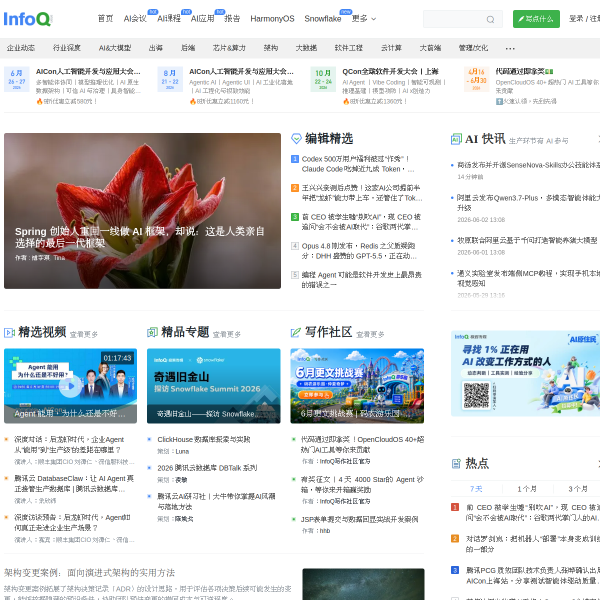600x600 pixels.
Task: Switch 热点 to the 7天 tab
Action: pyautogui.click(x=476, y=489)
